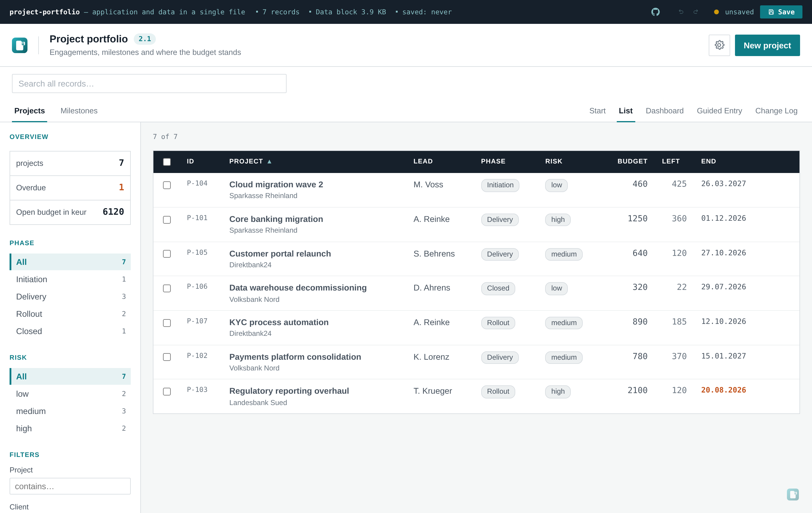Click the version badge 2.1
812x513 pixels.
145,39
